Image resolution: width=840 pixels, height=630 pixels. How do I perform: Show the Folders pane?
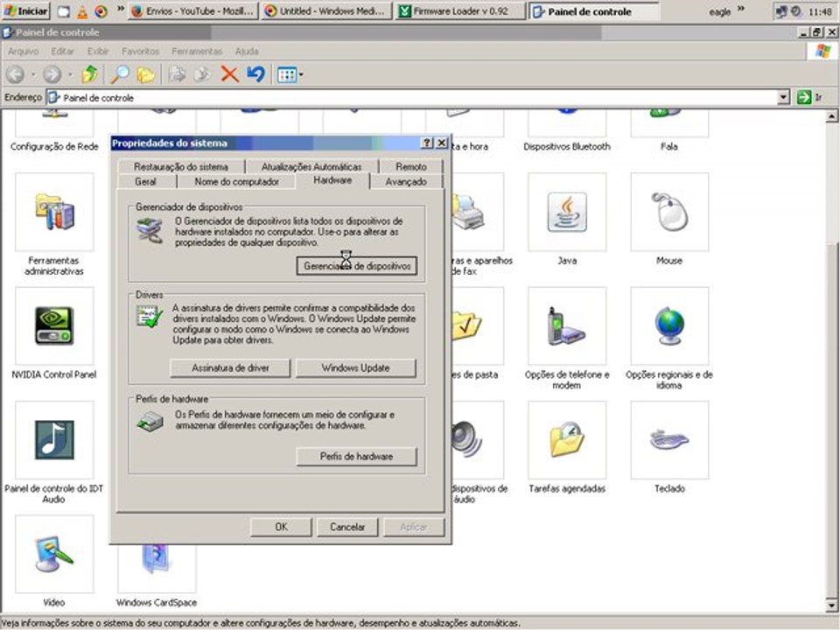coord(145,74)
